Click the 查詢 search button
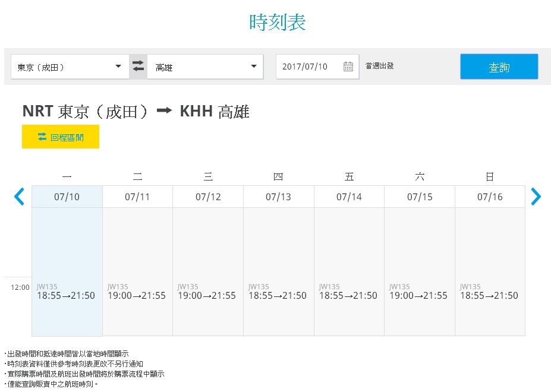The width and height of the screenshot is (551, 392). 499,67
